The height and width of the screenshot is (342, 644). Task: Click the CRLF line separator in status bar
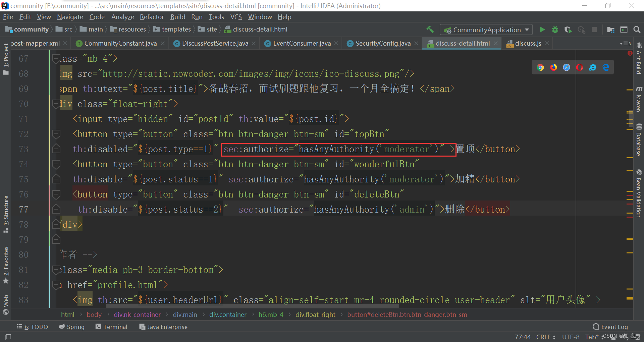pyautogui.click(x=546, y=337)
